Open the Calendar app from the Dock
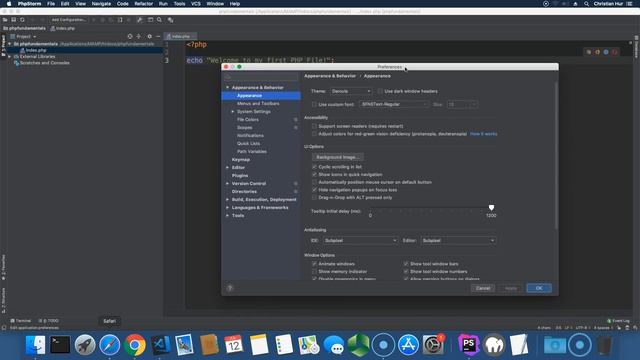 click(x=234, y=345)
